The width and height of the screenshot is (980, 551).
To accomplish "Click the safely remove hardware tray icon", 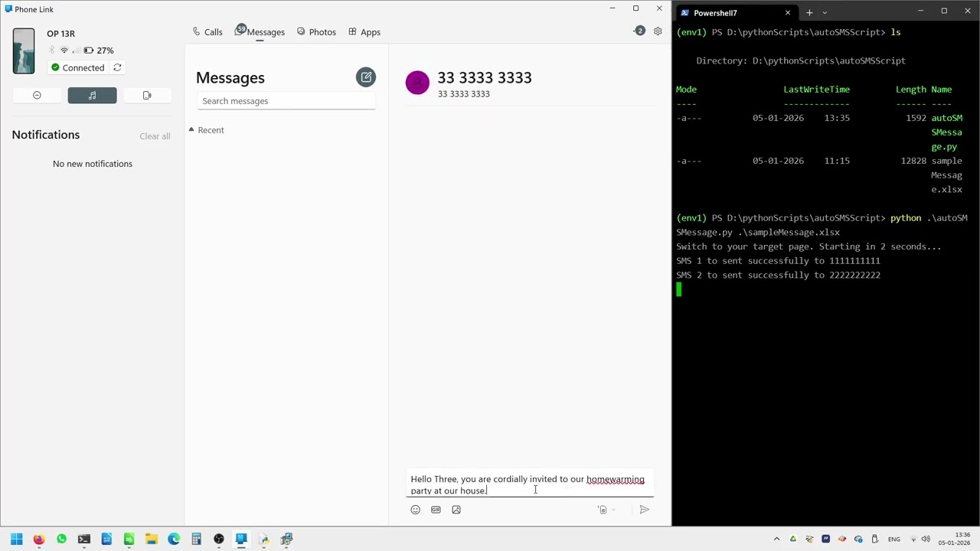I will pyautogui.click(x=874, y=540).
